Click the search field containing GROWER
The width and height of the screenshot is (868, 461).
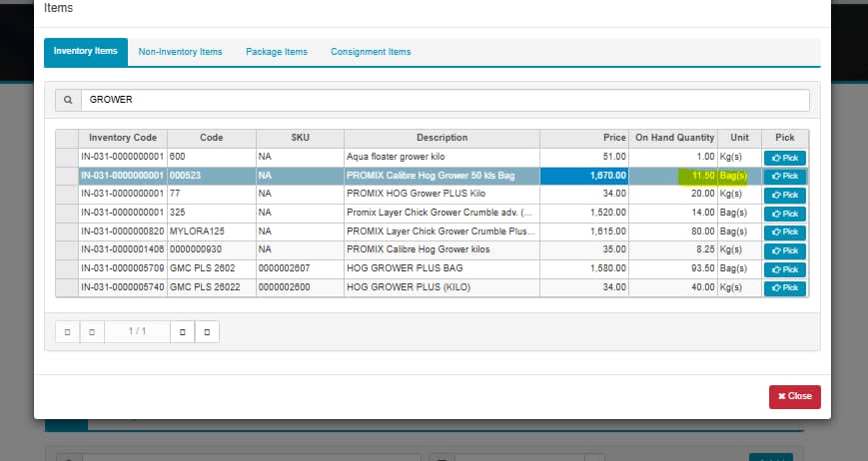coord(444,101)
